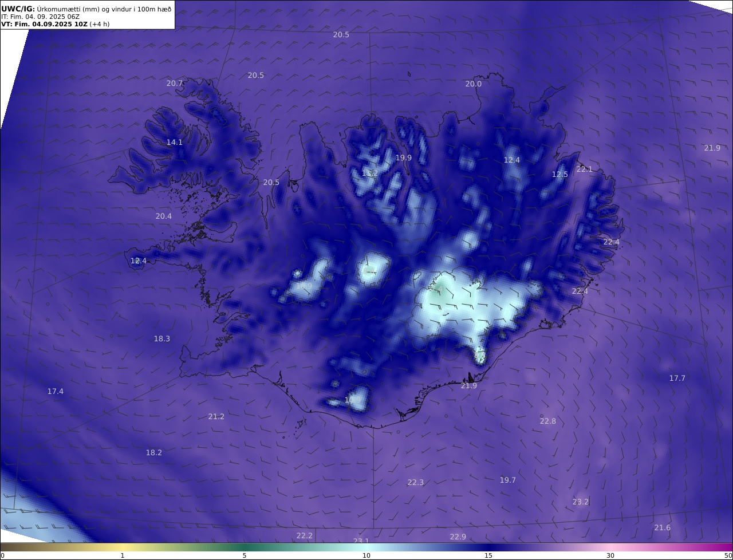Click the colorbar tick label 0

click(2, 555)
